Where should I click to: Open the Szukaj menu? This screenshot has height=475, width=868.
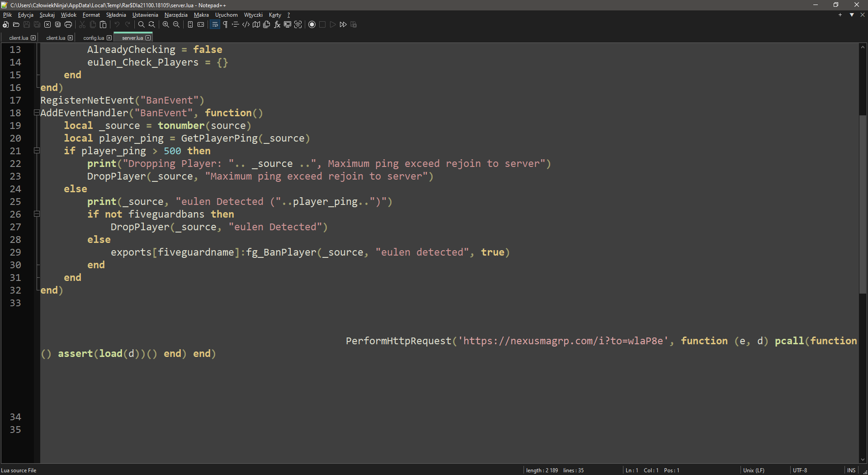coord(47,15)
